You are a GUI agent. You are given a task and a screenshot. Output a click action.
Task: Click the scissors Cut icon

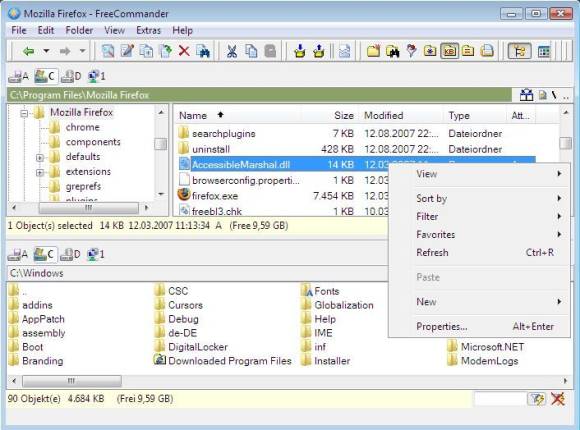232,51
